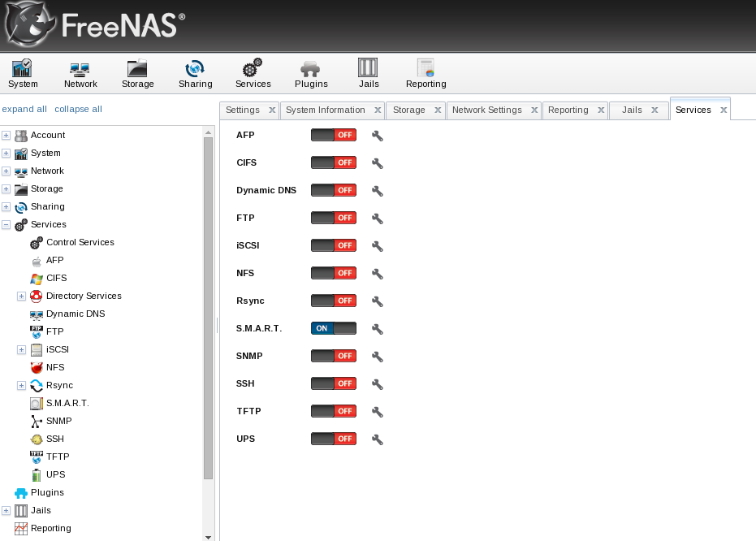The width and height of the screenshot is (756, 541).
Task: Click the sidebar tree scrollbar thumb
Action: (208, 308)
